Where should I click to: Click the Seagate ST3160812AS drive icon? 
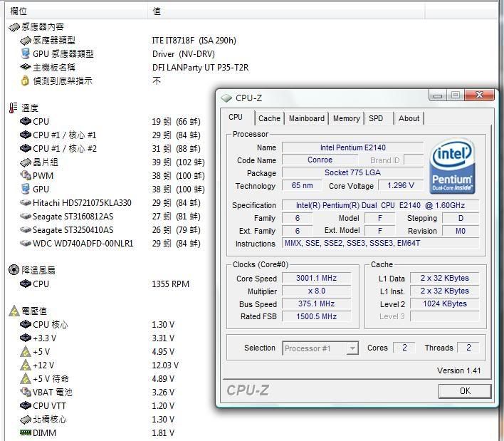coord(26,216)
